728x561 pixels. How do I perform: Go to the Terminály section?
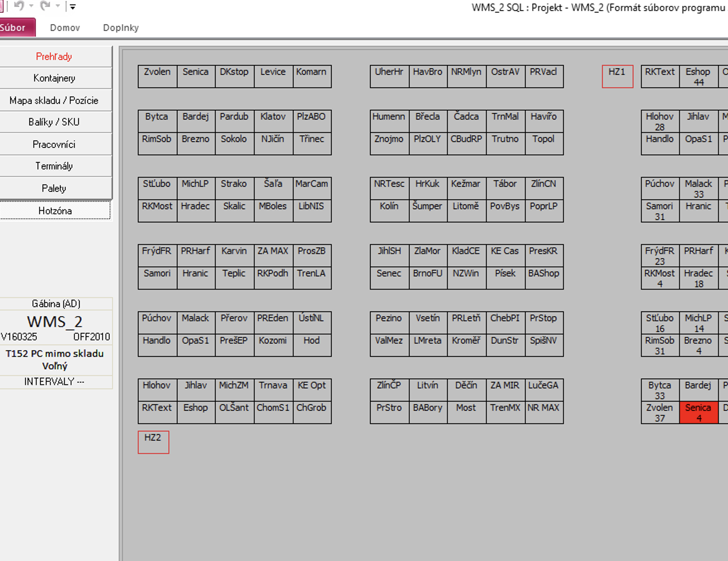tap(54, 166)
